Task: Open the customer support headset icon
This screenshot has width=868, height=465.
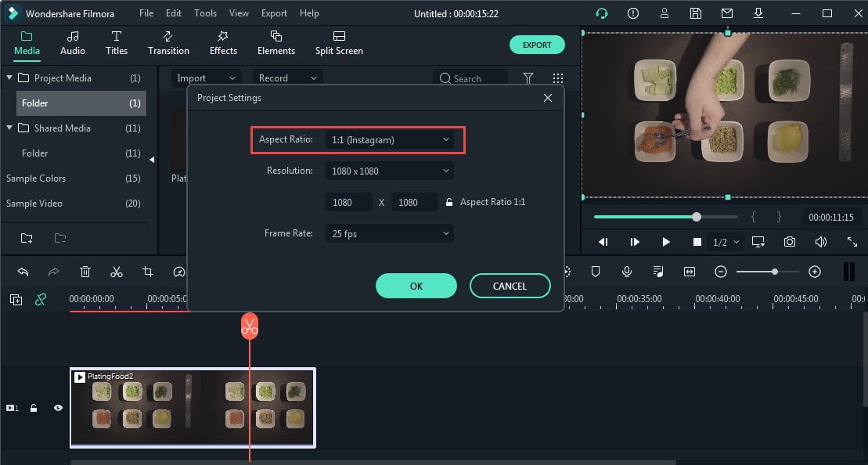Action: pos(602,13)
